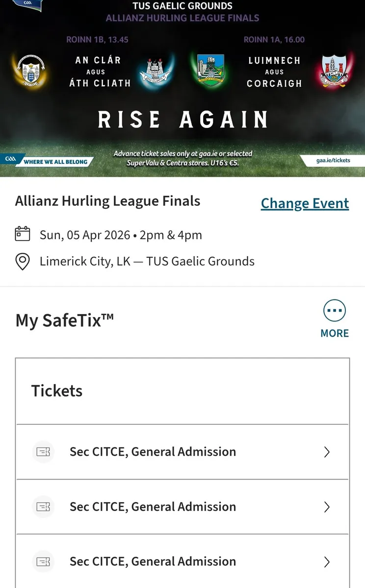Screen dimensions: 365x588
Task: Click the ticket icon on the second ticket row
Action: point(43,507)
